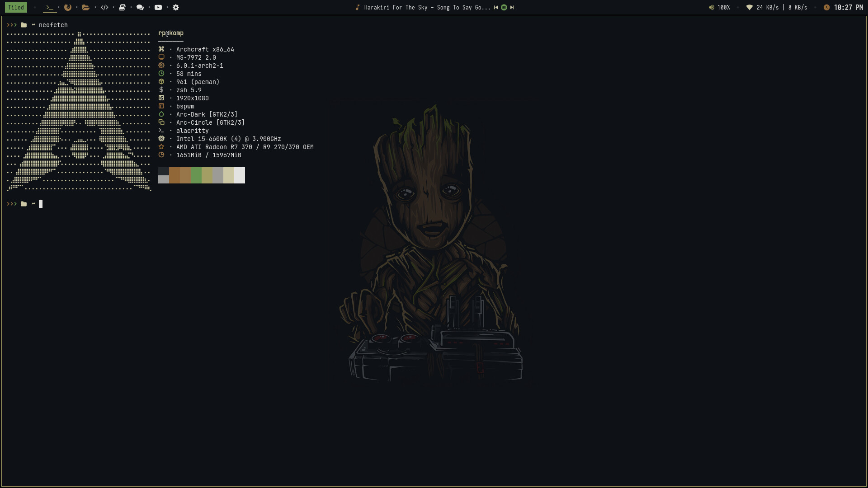Click the AMD ATI Radeon GPU line
Screen dimensions: 868x488
[x=245, y=147]
